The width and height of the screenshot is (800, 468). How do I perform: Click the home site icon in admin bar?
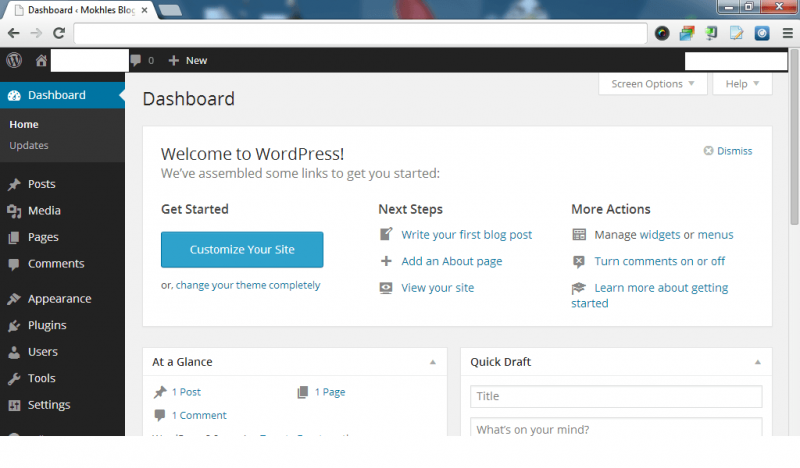[41, 61]
